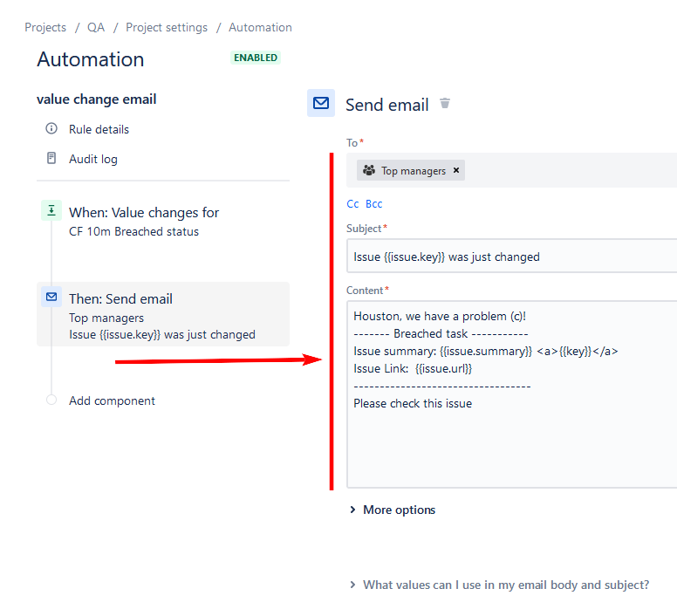Go to Automation breadcrumb
The height and width of the screenshot is (616, 677).
coord(260,27)
